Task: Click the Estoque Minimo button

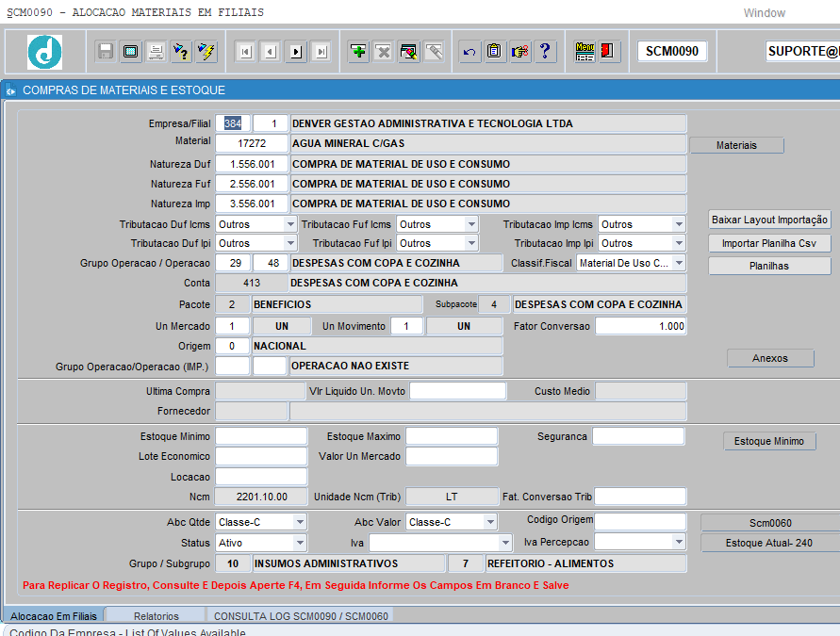Action: click(x=769, y=441)
